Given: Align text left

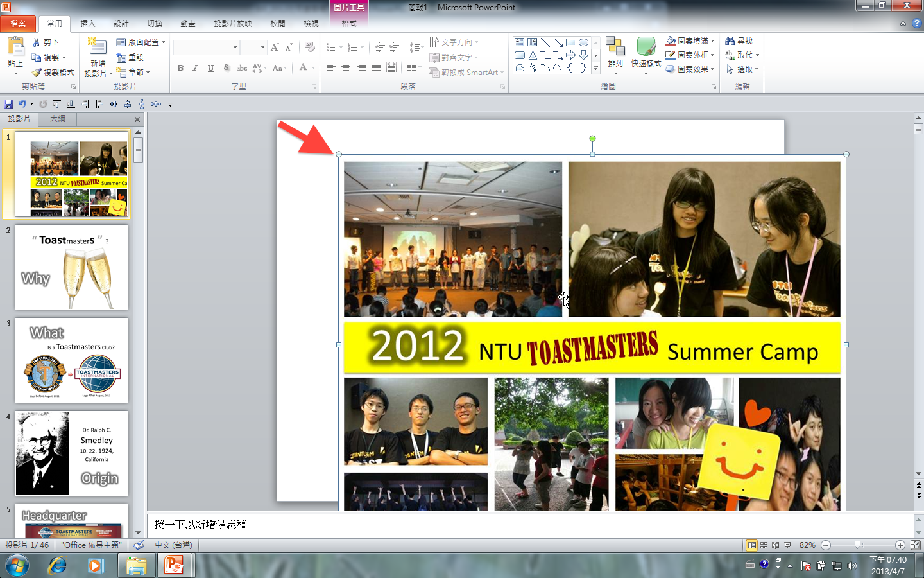Looking at the screenshot, I should [x=331, y=67].
